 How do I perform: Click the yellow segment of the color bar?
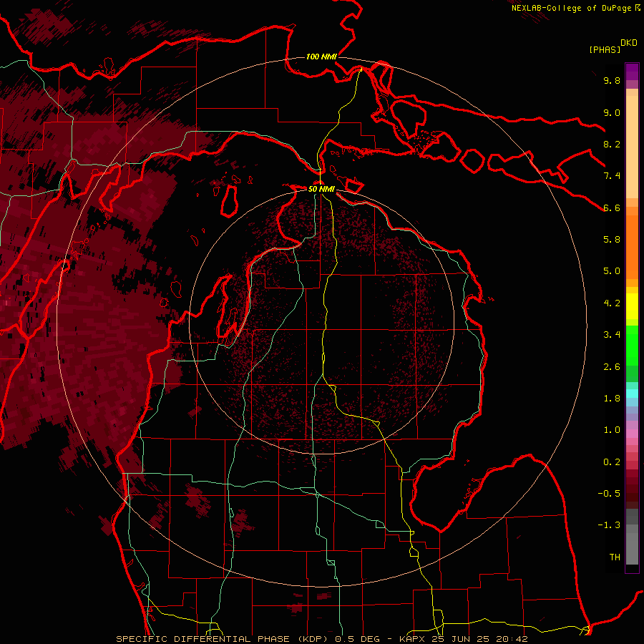tap(632, 306)
